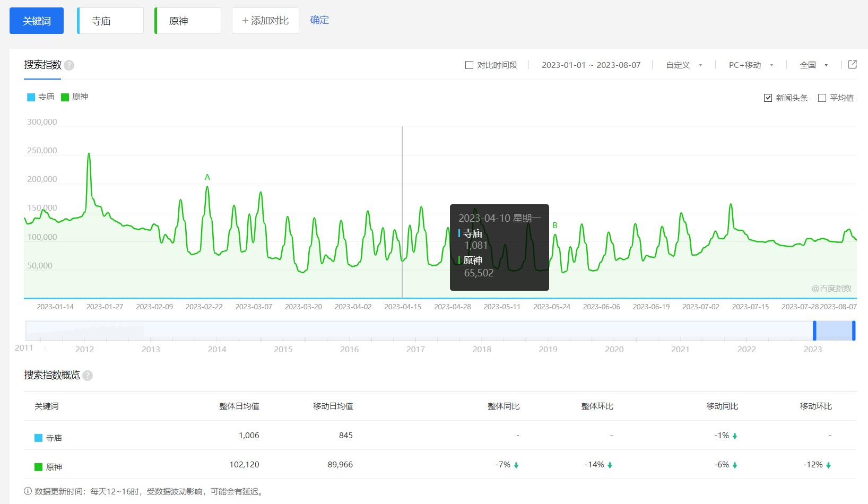The image size is (868, 504).
Task: Click news marker A on the chart
Action: tap(207, 177)
